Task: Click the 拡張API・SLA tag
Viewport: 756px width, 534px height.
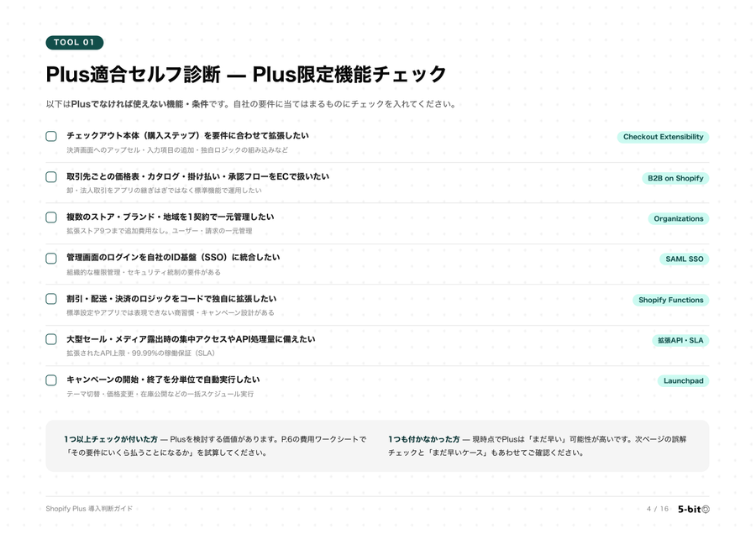Action: point(680,341)
